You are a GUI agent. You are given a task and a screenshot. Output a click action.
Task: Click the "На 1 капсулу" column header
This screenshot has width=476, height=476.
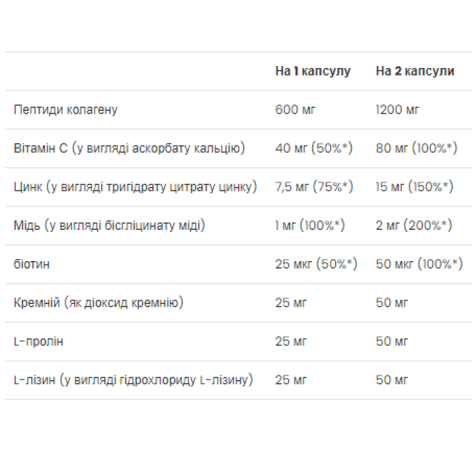tap(312, 71)
